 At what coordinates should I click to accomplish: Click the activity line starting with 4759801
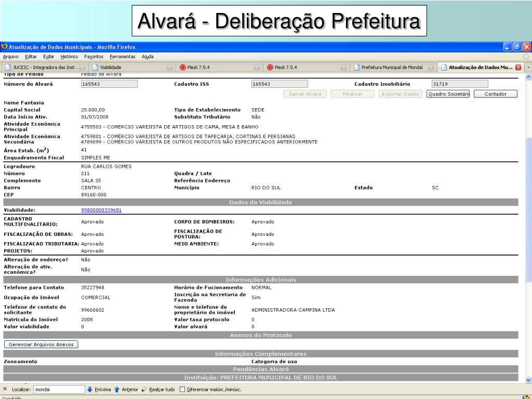click(x=188, y=137)
